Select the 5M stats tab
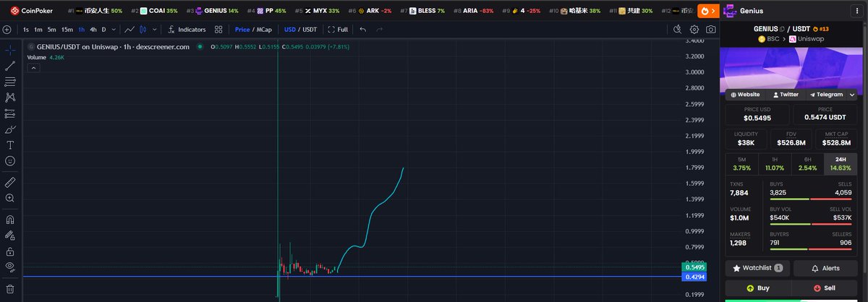The height and width of the screenshot is (302, 868). point(742,163)
